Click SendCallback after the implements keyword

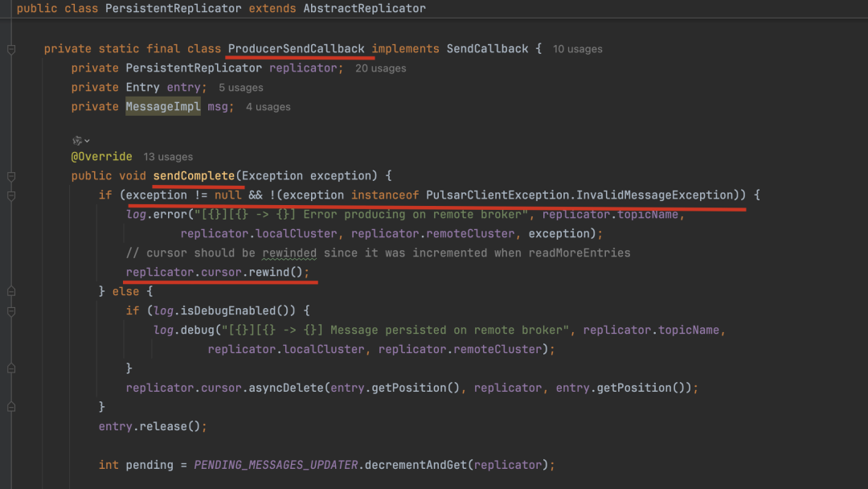click(487, 49)
